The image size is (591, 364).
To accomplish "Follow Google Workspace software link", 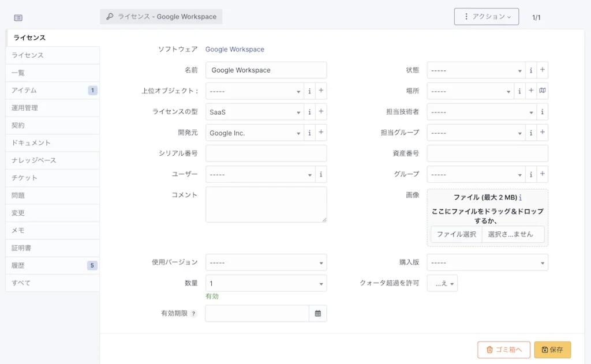I will pyautogui.click(x=234, y=50).
